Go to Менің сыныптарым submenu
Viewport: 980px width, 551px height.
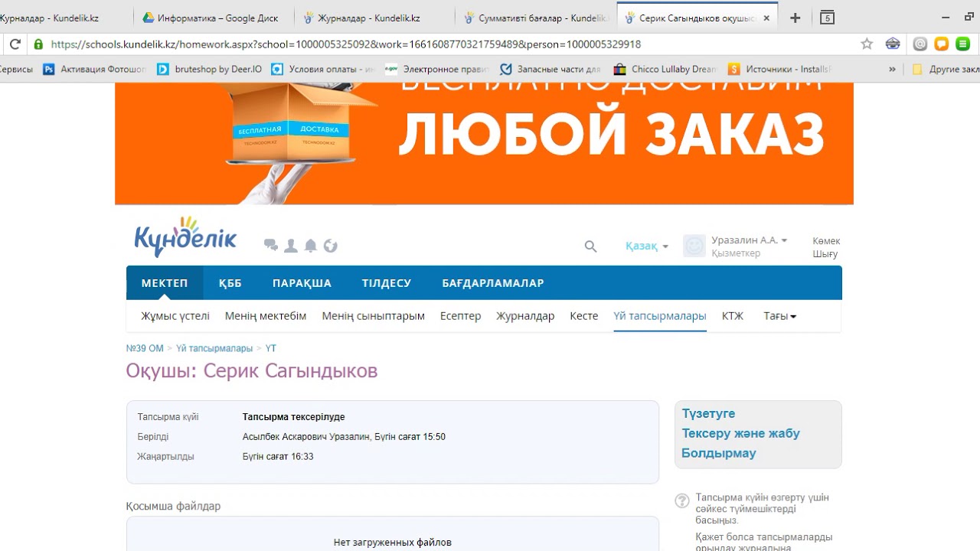373,316
